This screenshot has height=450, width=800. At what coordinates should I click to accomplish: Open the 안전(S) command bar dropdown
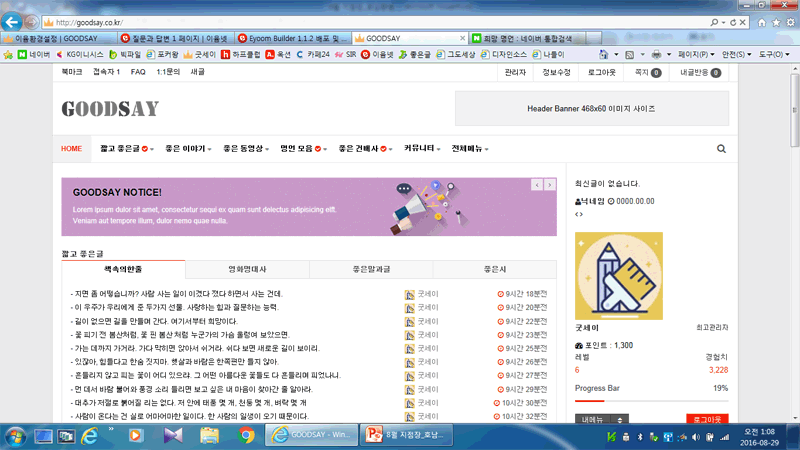coord(736,55)
